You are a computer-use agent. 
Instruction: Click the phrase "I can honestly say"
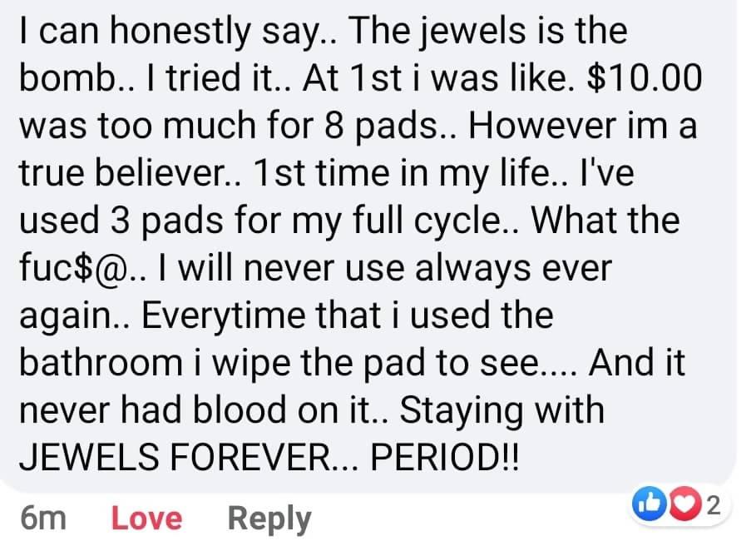[x=158, y=32]
